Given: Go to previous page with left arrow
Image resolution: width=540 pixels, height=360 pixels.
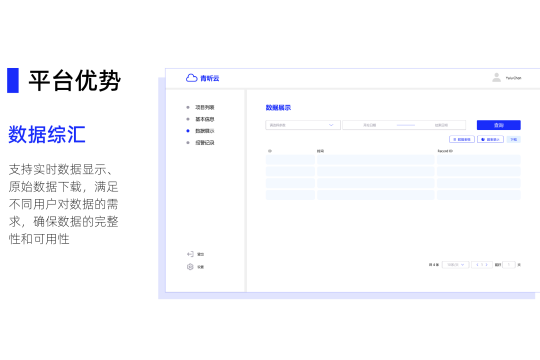Looking at the screenshot, I should [477, 265].
